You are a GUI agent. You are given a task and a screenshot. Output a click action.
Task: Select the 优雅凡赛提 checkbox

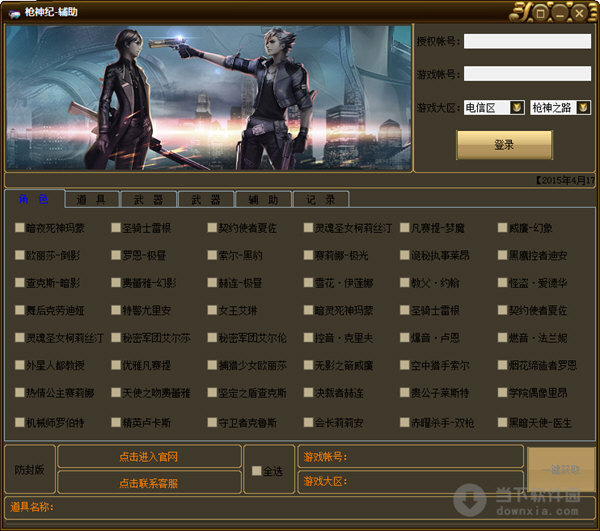[116, 365]
